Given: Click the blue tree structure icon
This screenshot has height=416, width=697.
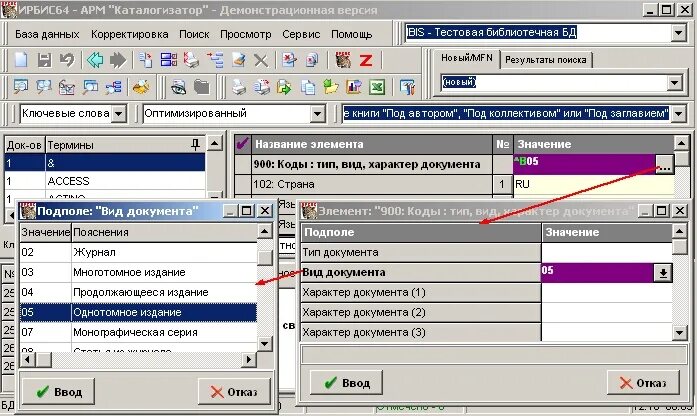Looking at the screenshot, I should point(215,60).
